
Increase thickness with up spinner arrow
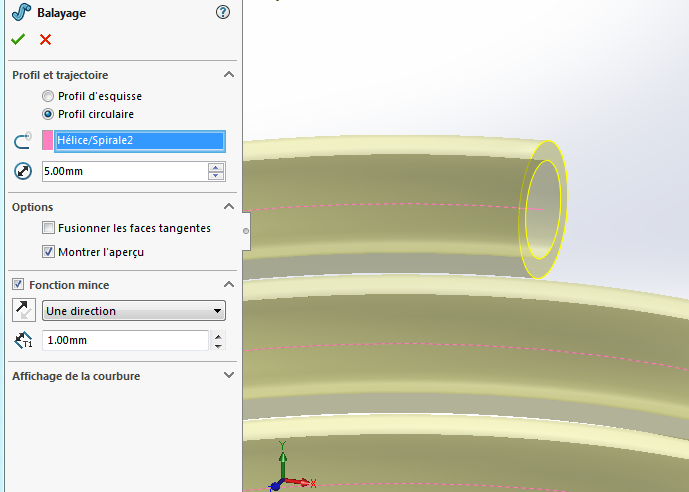218,336
